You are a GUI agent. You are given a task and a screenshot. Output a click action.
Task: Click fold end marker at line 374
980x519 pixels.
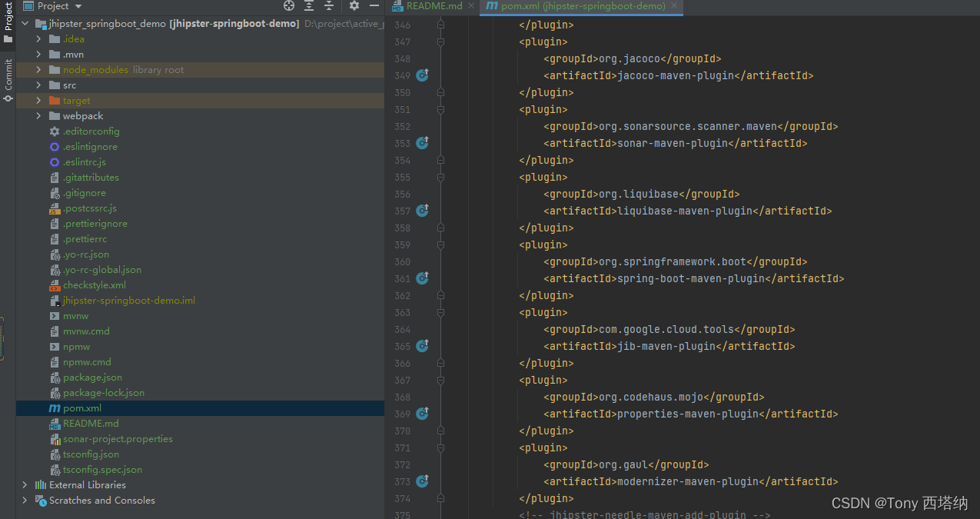440,498
